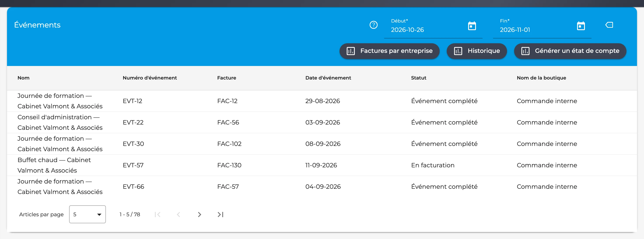644x239 pixels.
Task: Open the help question mark icon
Action: click(373, 25)
